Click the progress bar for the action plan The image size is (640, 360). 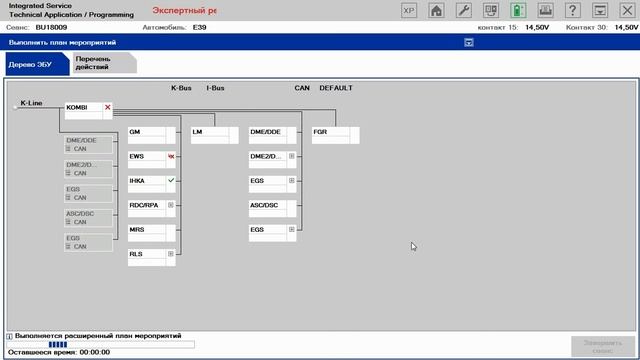pyautogui.click(x=100, y=345)
